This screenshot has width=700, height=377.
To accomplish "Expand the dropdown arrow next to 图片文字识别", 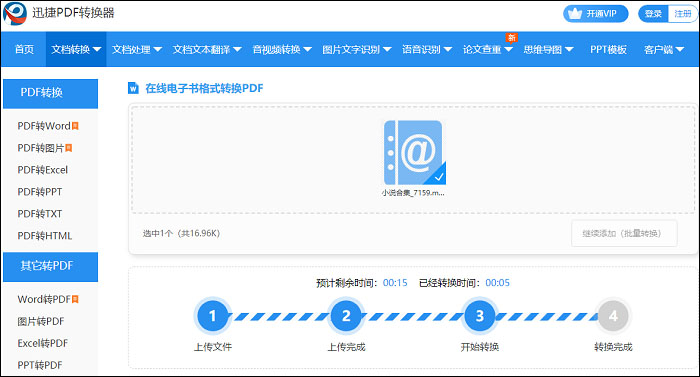I will 387,50.
